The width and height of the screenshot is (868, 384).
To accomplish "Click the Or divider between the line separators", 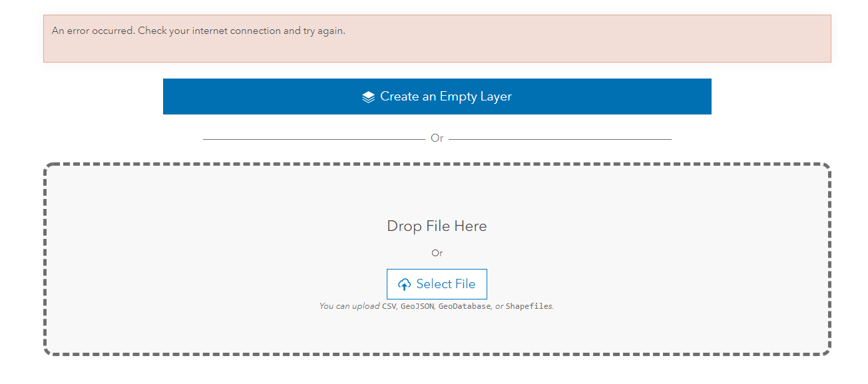I will point(437,138).
